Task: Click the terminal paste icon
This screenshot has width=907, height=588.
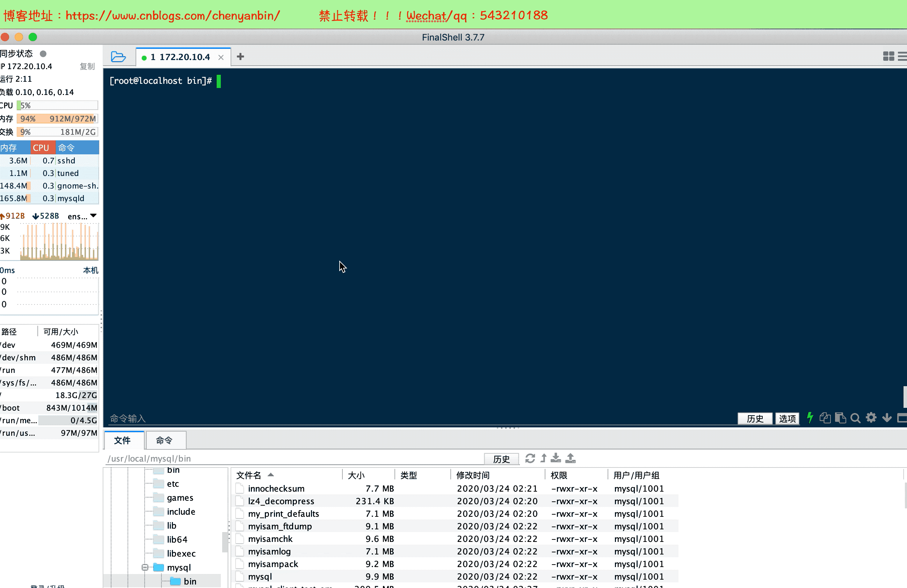Action: coord(840,418)
